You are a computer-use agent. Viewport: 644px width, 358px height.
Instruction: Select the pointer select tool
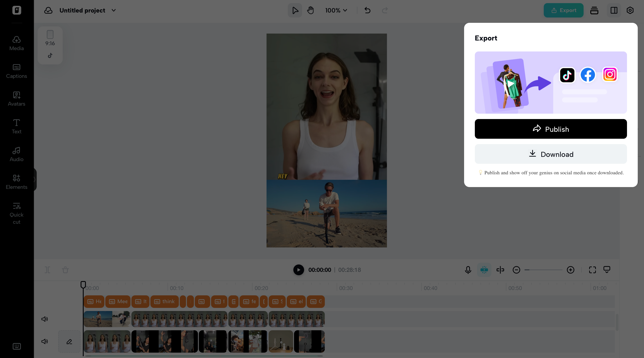coord(295,10)
